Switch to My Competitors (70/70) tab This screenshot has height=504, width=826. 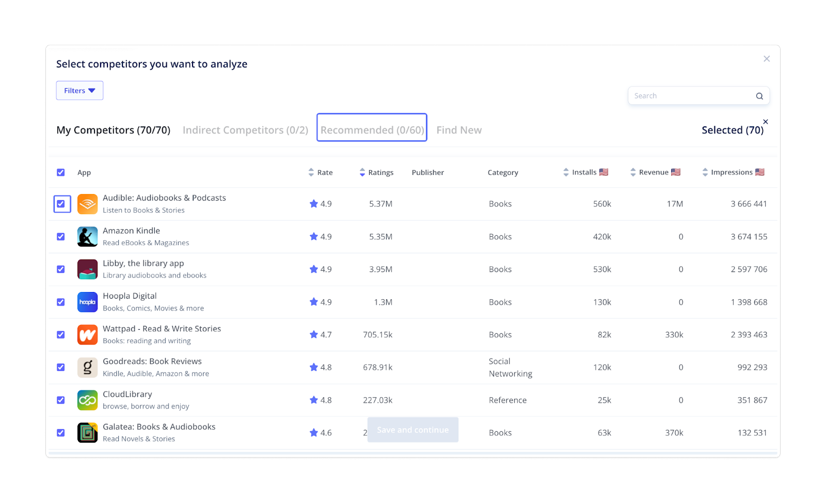pyautogui.click(x=114, y=130)
